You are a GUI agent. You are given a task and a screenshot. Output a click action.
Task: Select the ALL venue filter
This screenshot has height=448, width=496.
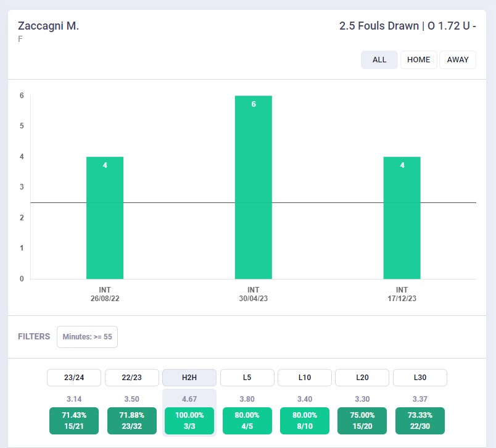(379, 60)
